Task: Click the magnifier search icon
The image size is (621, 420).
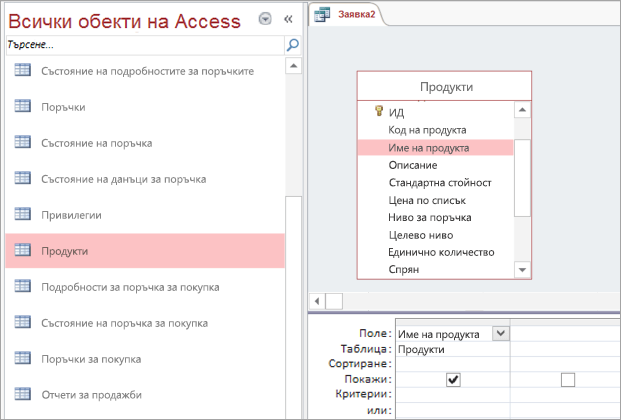Action: (x=293, y=45)
